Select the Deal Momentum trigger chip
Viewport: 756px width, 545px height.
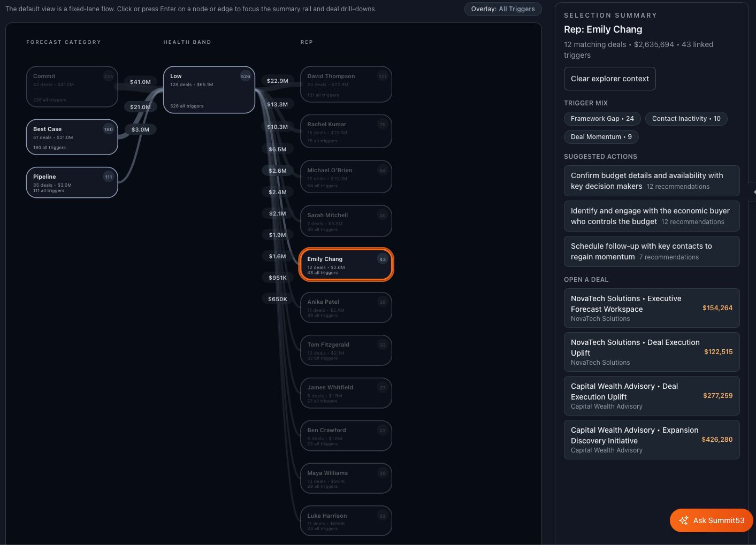(601, 136)
